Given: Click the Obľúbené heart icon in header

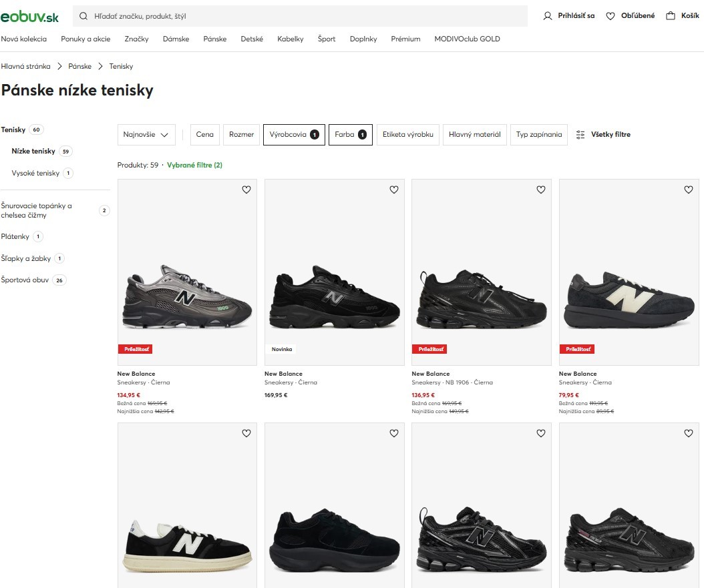Looking at the screenshot, I should click(610, 16).
